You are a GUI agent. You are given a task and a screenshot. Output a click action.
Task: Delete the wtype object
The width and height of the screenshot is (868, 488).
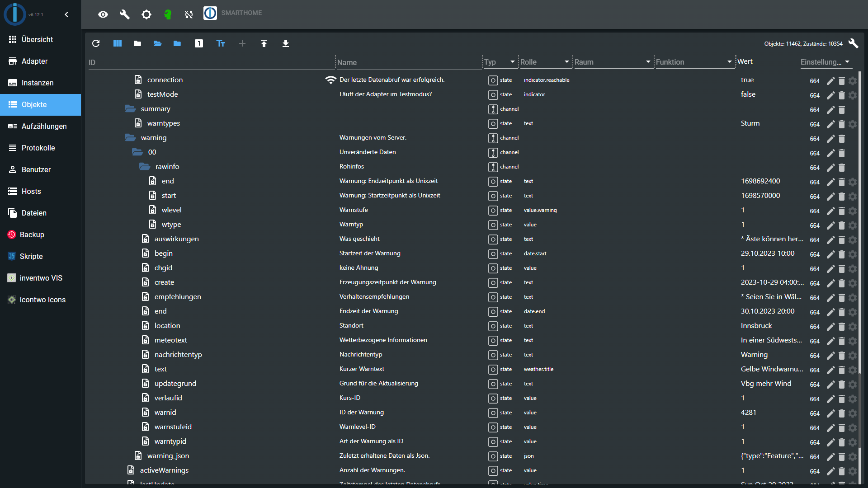(x=842, y=225)
